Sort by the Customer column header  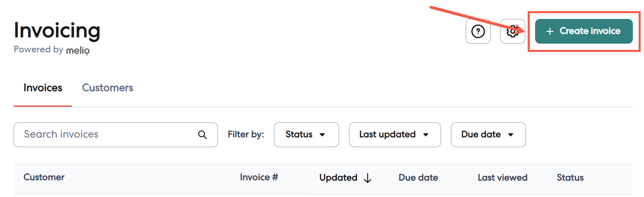[44, 177]
